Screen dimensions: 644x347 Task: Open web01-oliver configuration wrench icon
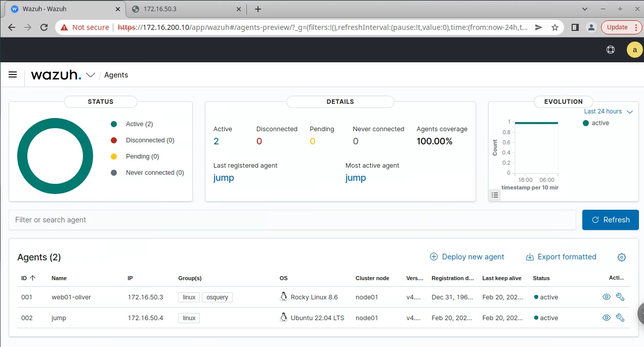point(620,297)
